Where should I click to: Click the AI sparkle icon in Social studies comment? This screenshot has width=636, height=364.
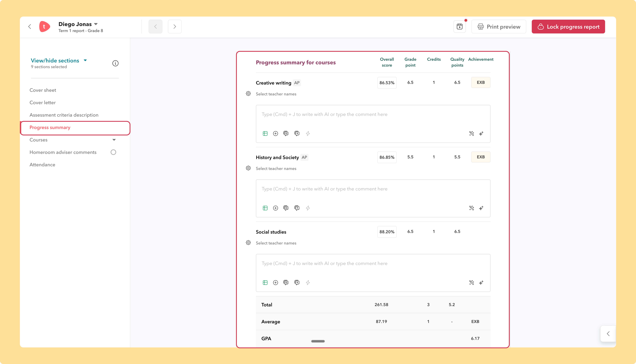pyautogui.click(x=481, y=283)
